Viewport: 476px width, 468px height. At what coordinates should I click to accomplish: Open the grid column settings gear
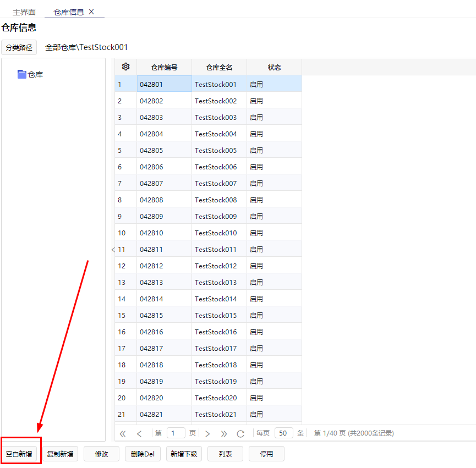click(x=125, y=67)
